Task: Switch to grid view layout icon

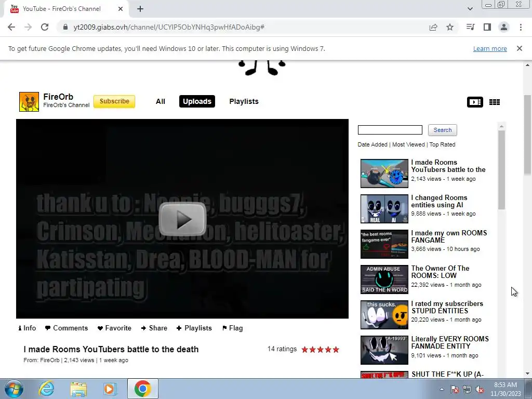Action: tap(495, 102)
